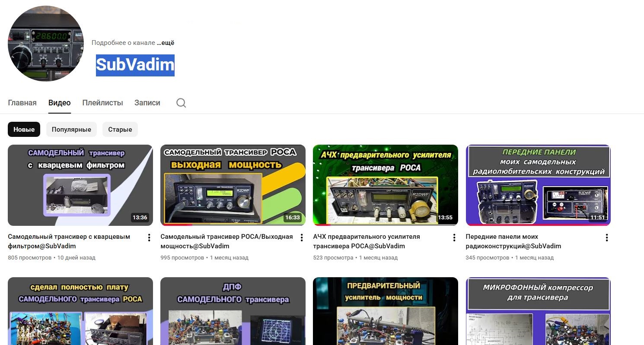Screen dimensions: 644x345
Task: Select the Новые sort filter chip
Action: coord(24,130)
